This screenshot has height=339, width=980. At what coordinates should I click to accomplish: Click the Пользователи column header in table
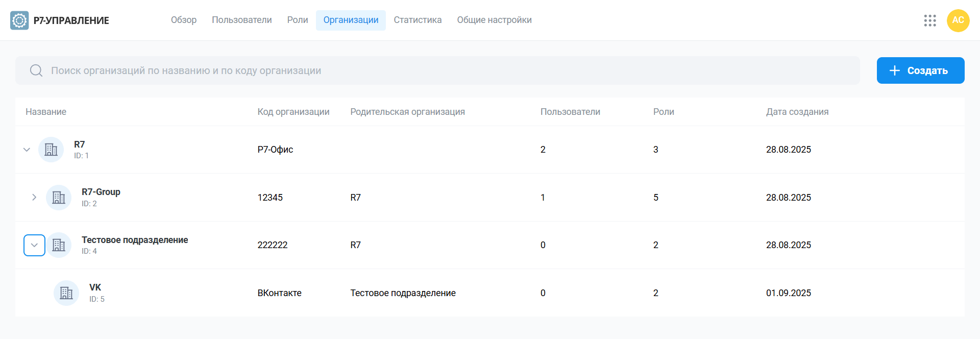570,112
